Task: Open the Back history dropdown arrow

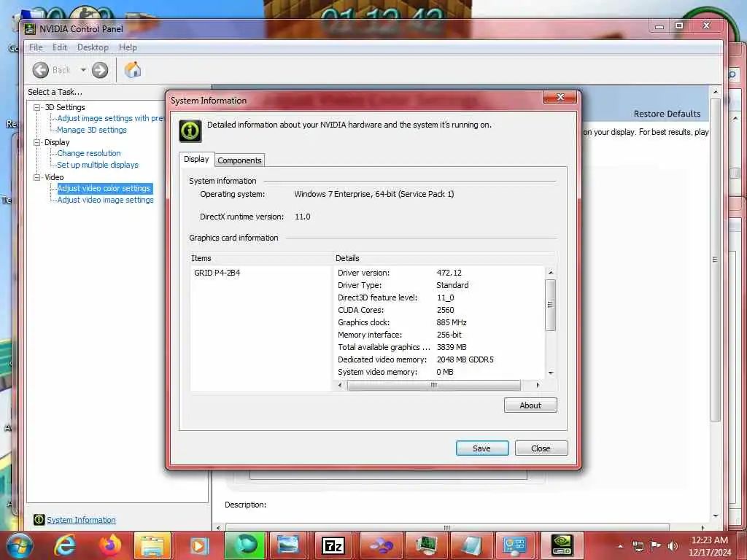Action: point(83,70)
